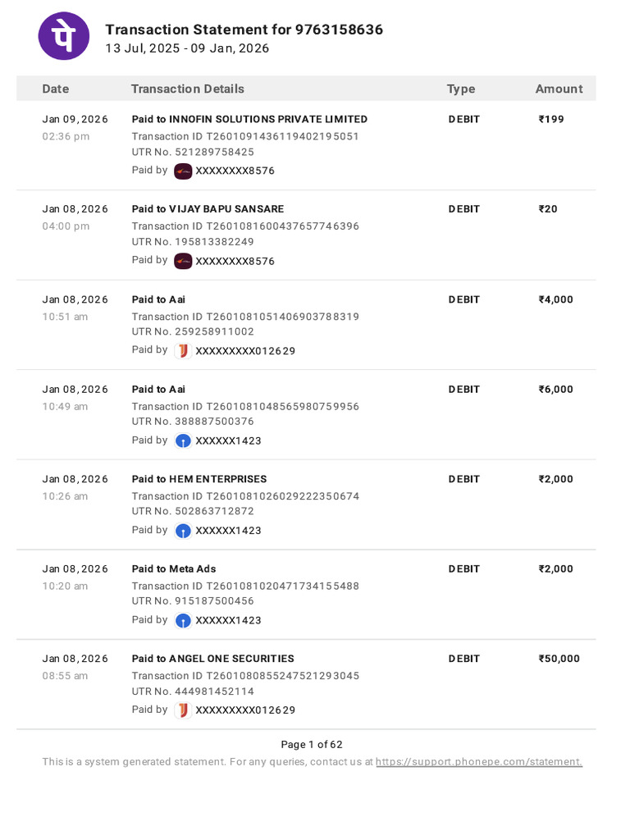Click SBI icon in Meta Ads row
The image size is (630, 840).
[x=183, y=620]
